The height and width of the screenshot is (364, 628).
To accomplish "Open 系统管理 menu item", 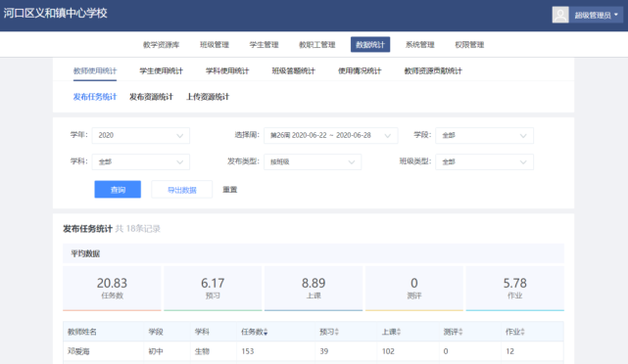I will (x=419, y=45).
